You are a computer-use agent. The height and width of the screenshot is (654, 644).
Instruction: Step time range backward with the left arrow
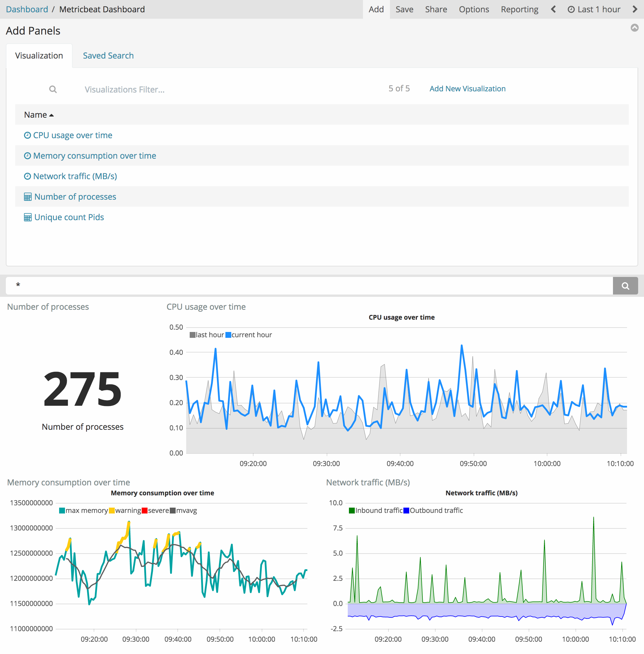pyautogui.click(x=553, y=9)
